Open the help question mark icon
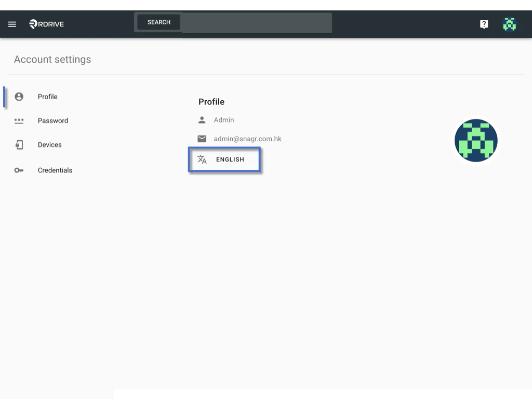The width and height of the screenshot is (532, 399). click(484, 24)
